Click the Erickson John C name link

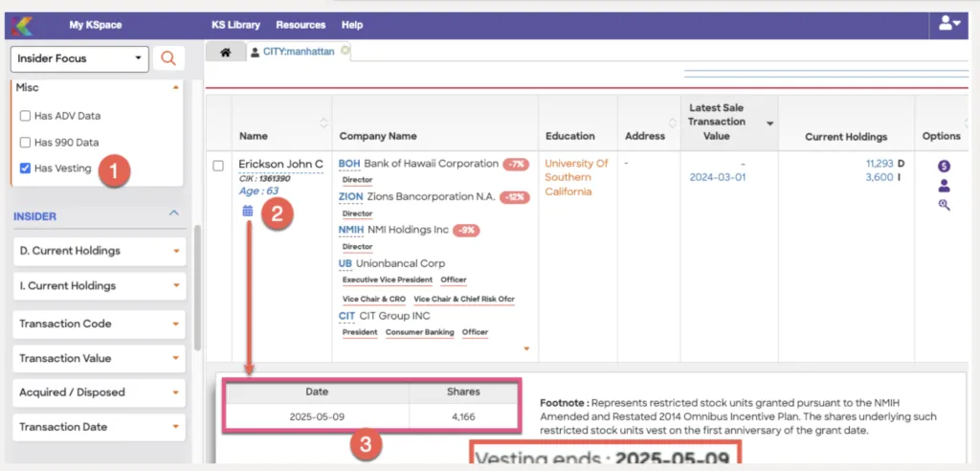click(x=280, y=165)
